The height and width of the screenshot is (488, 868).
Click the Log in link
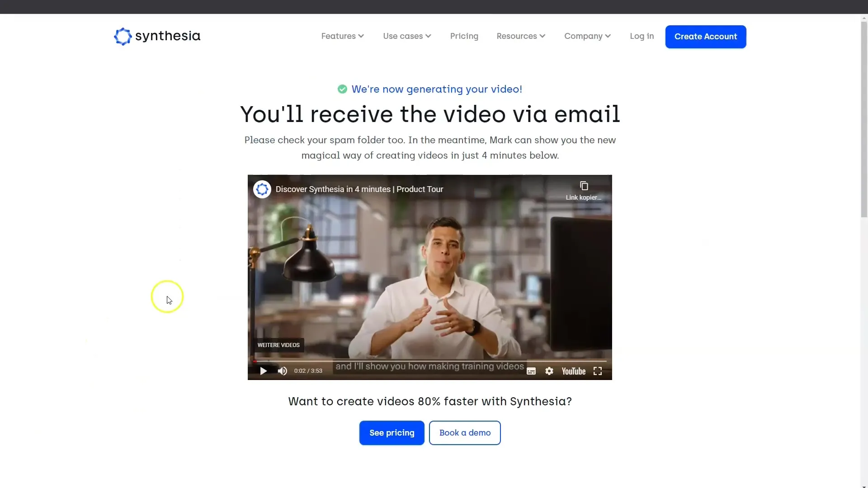pyautogui.click(x=642, y=36)
